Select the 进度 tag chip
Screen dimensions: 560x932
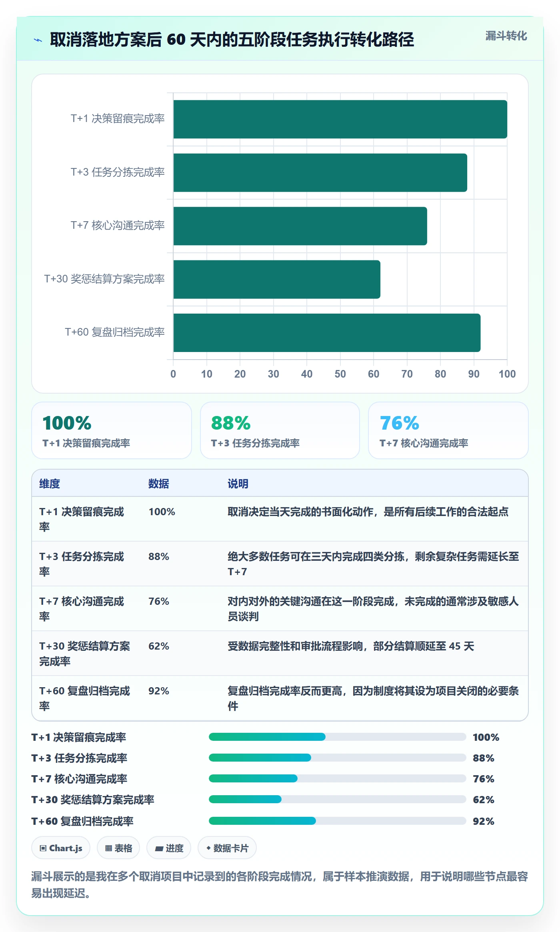tap(169, 848)
